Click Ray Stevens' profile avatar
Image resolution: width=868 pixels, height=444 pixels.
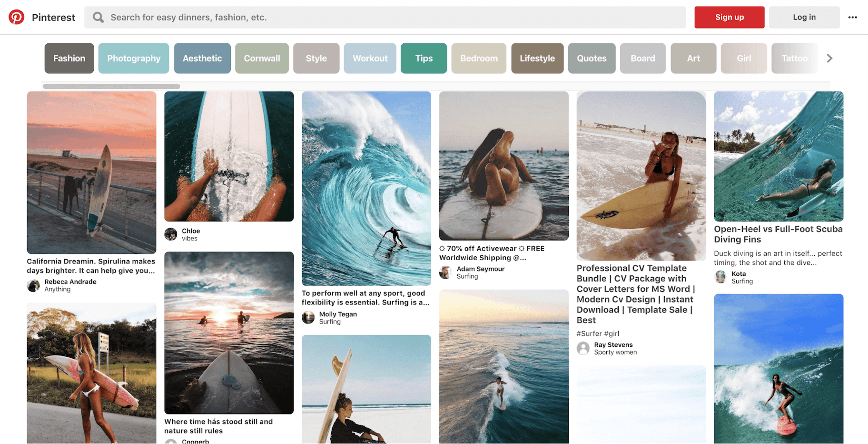point(583,348)
